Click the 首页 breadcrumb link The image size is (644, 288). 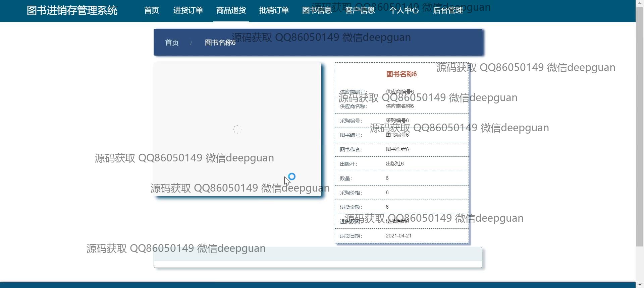(x=172, y=43)
